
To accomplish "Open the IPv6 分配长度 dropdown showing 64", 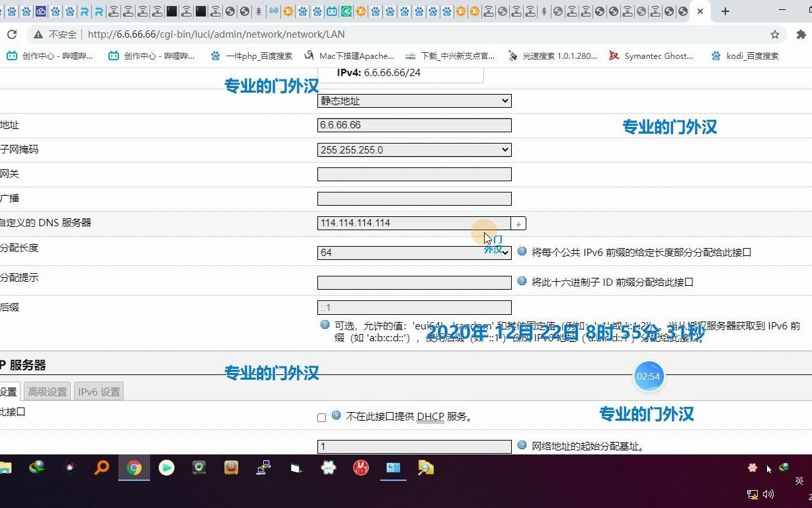I will 414,252.
